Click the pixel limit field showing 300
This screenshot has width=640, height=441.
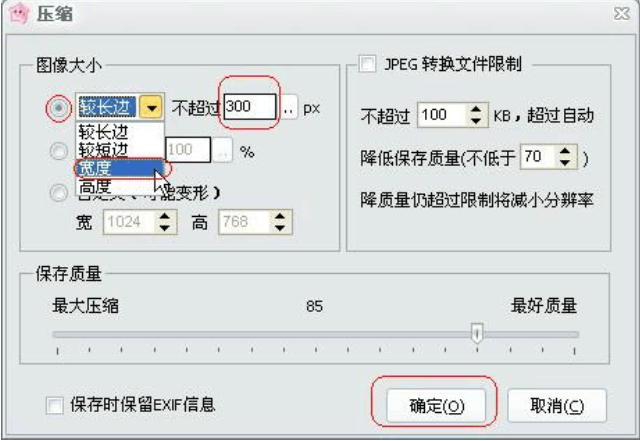(249, 107)
